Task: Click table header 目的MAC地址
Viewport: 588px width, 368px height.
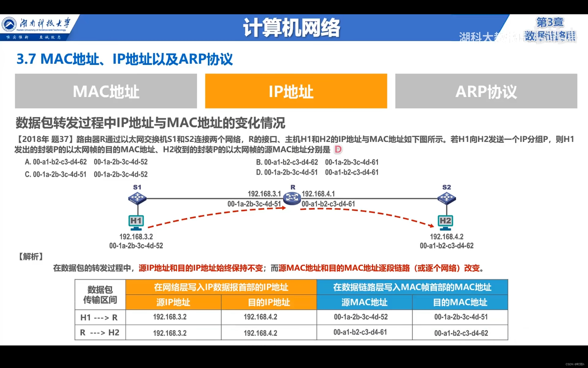Action: click(x=460, y=302)
